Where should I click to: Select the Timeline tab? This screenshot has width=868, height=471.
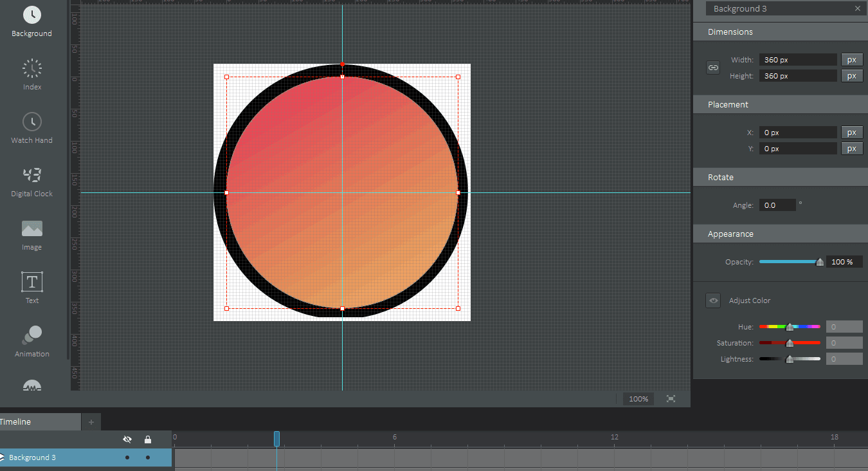(40, 422)
